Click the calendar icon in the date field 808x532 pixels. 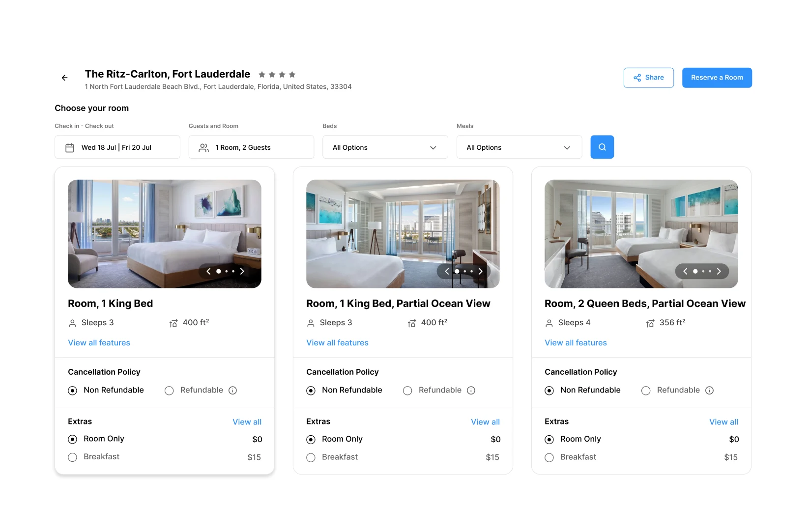[70, 147]
